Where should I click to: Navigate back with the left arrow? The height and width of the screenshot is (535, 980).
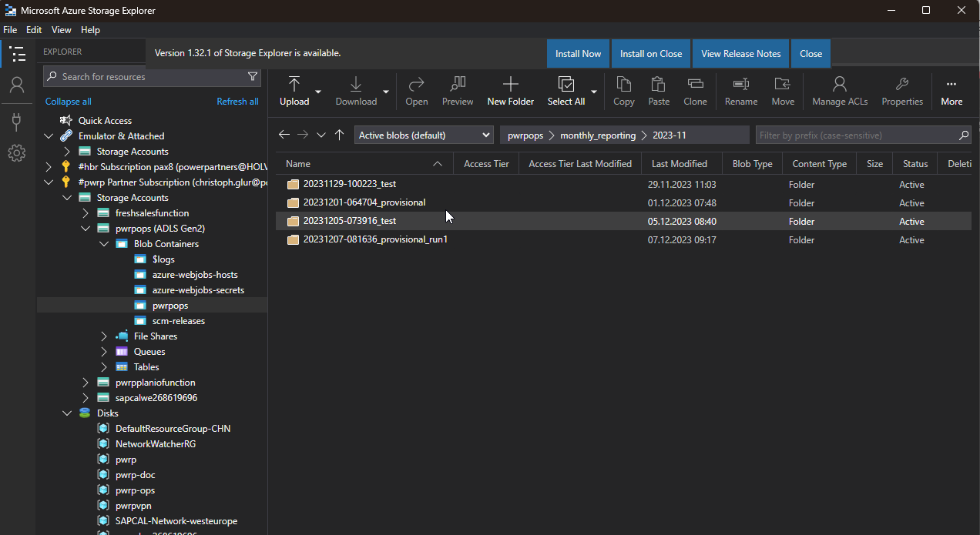(284, 135)
